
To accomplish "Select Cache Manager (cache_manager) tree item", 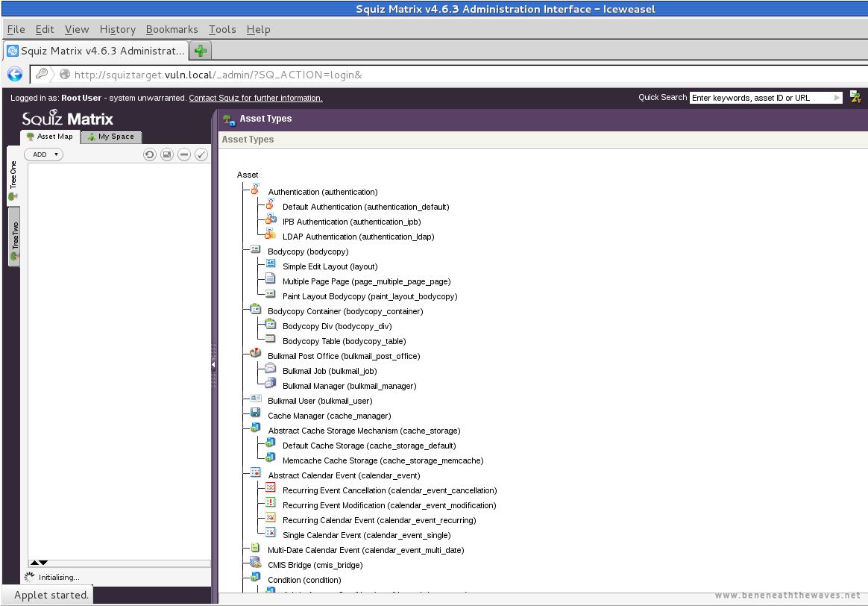I will pyautogui.click(x=330, y=416).
